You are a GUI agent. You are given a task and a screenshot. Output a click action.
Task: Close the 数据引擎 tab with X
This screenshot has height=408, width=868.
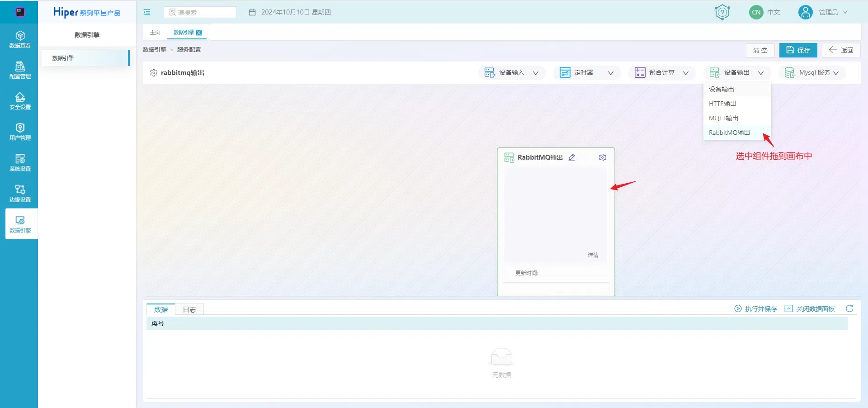199,33
